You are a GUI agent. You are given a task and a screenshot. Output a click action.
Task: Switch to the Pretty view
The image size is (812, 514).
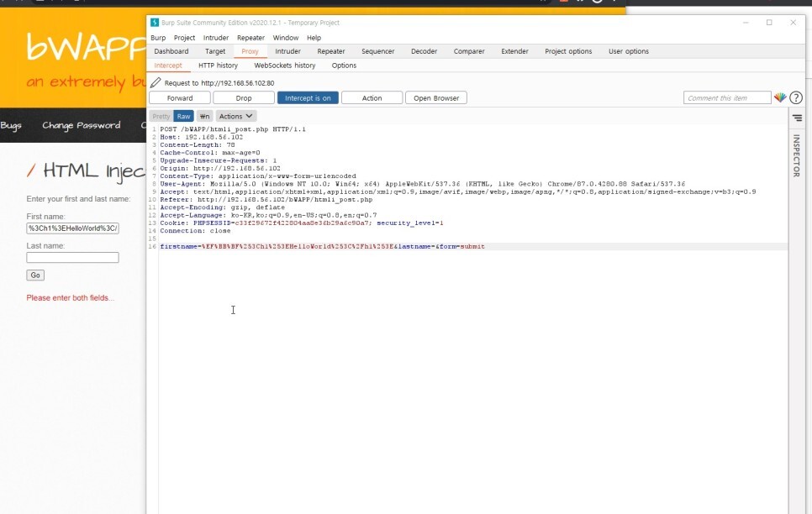pos(161,117)
